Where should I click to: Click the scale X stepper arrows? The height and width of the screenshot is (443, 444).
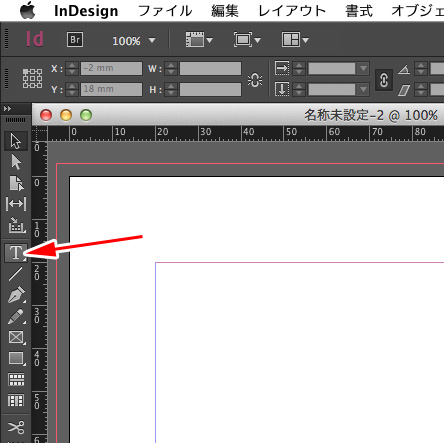(299, 69)
